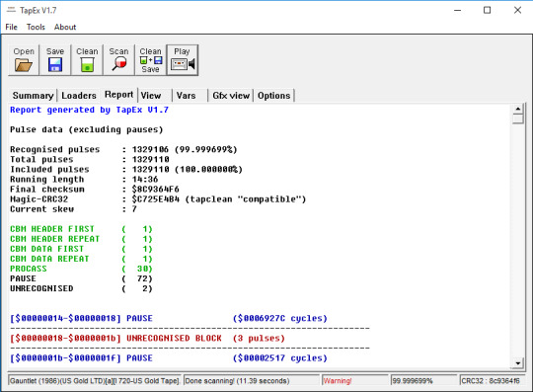Open the About menu

click(65, 27)
